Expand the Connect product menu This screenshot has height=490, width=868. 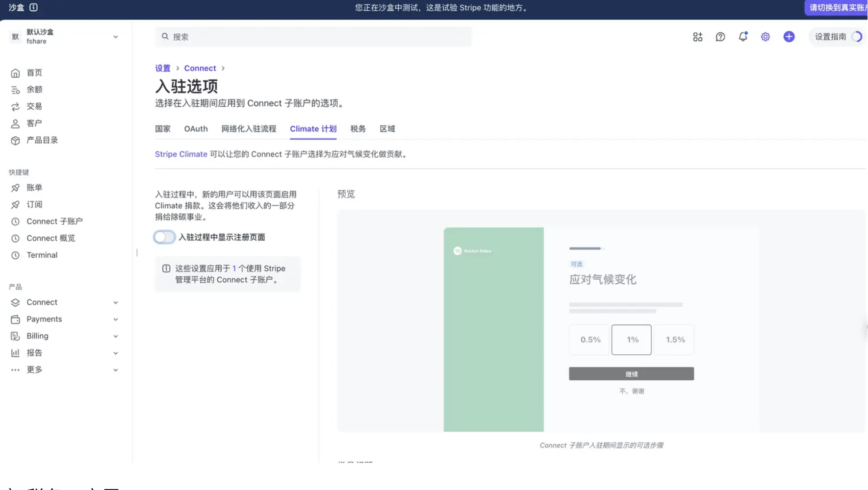(116, 303)
